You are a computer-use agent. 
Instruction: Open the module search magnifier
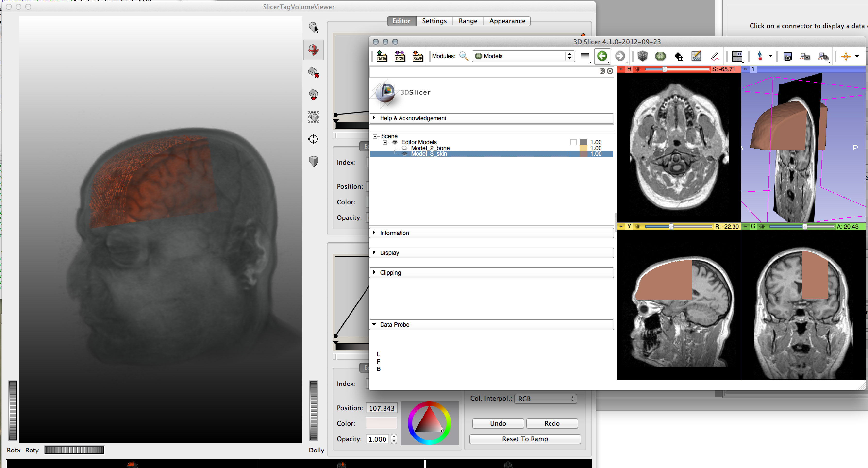pyautogui.click(x=464, y=56)
